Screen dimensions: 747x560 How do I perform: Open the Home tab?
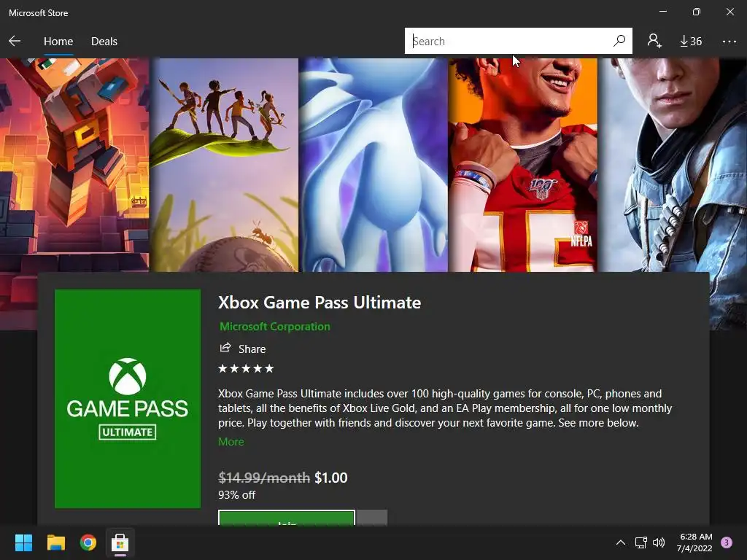[x=58, y=42]
